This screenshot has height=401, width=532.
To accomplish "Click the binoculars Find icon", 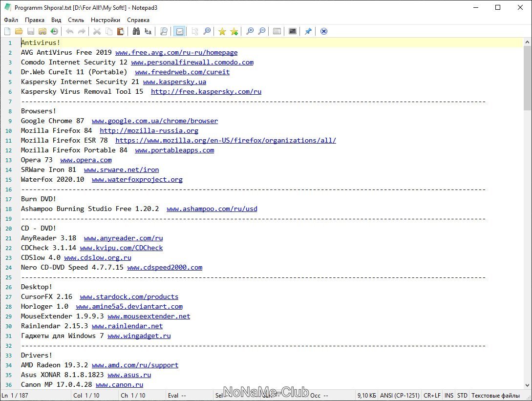I will click(136, 31).
